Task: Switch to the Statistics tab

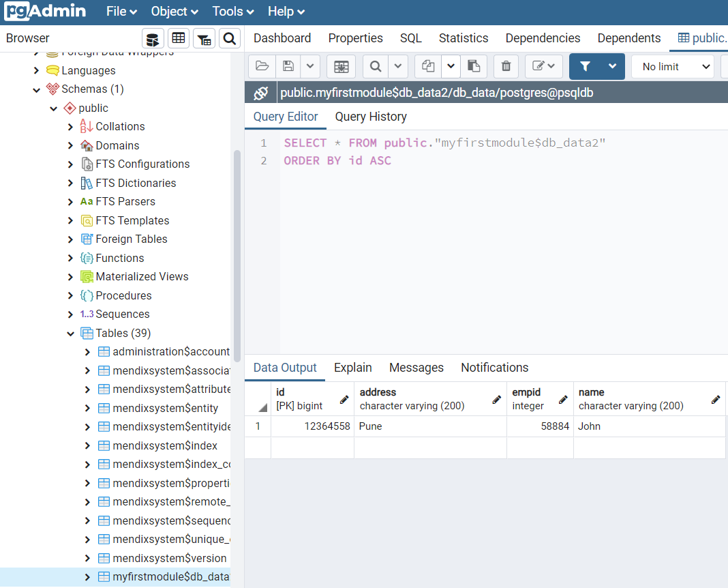Action: coord(464,38)
